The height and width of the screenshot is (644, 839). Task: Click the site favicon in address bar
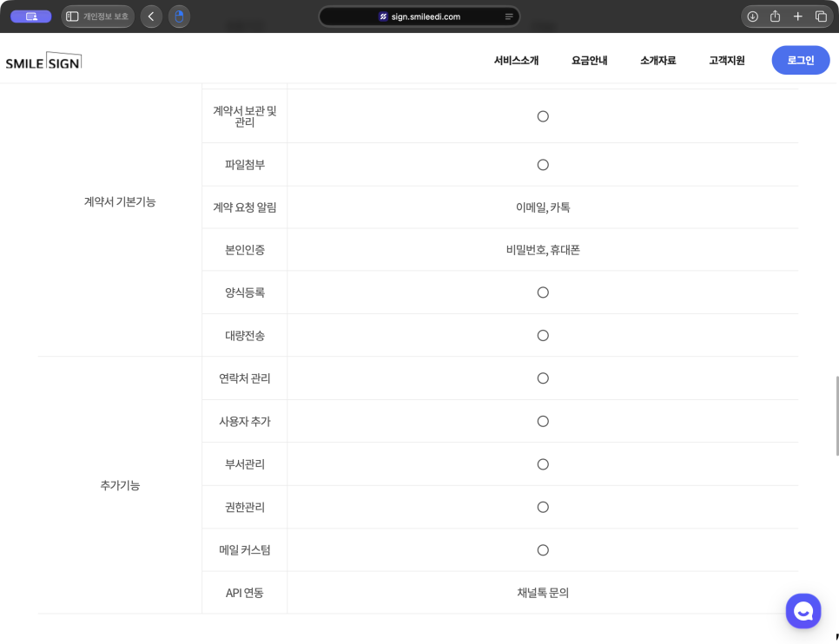click(383, 16)
